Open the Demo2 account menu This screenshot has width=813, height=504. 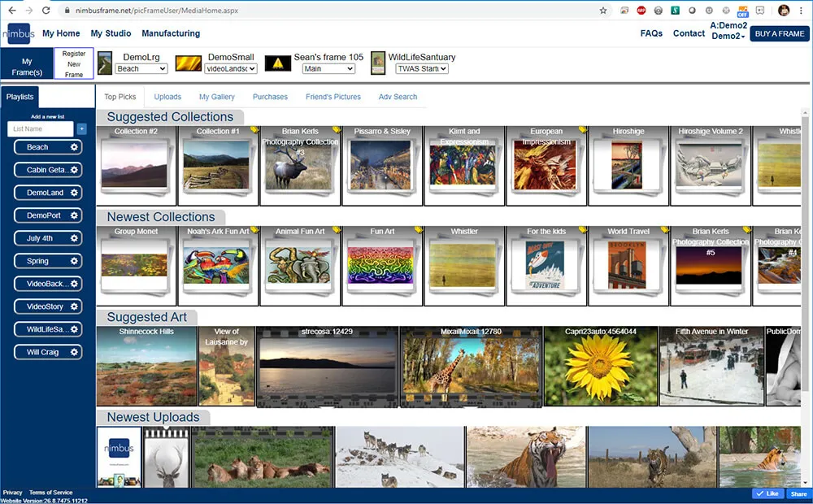[728, 36]
